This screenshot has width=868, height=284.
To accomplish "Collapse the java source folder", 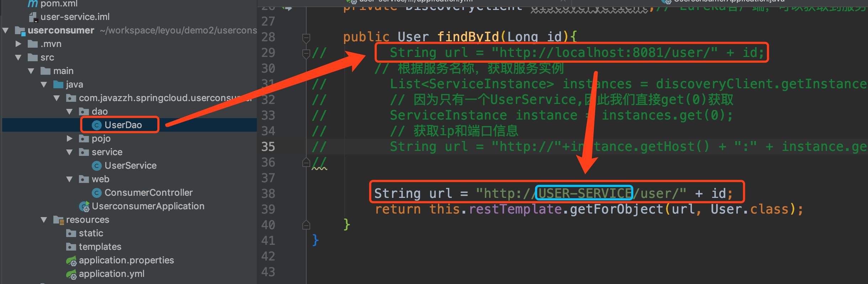I will click(44, 85).
